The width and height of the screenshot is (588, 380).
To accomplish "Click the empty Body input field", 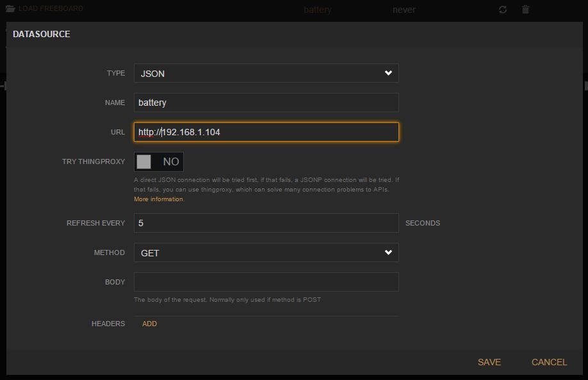I will point(266,282).
